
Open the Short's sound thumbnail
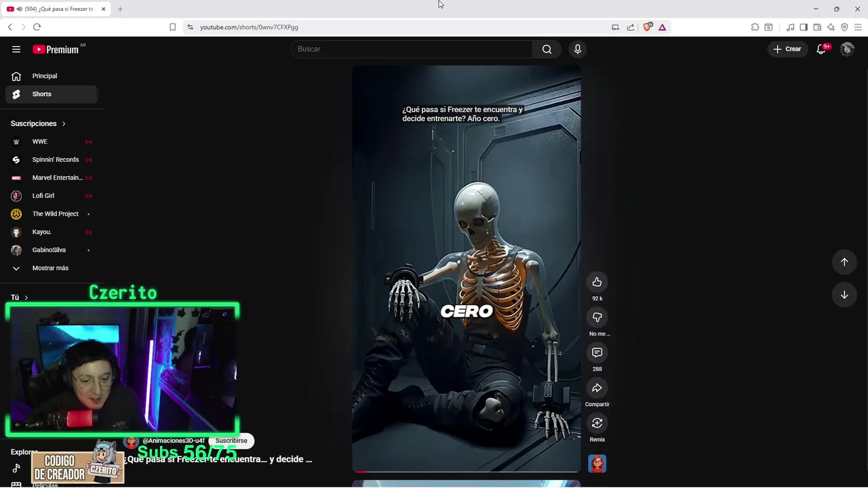point(597,464)
